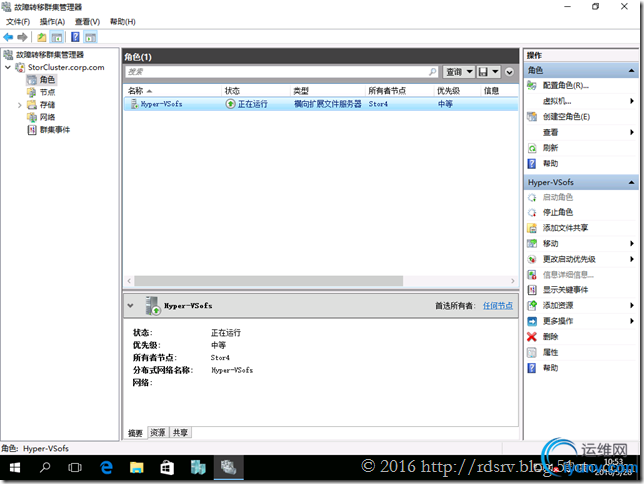The image size is (644, 484).
Task: Click 创建空角色(E) action
Action: (x=566, y=117)
